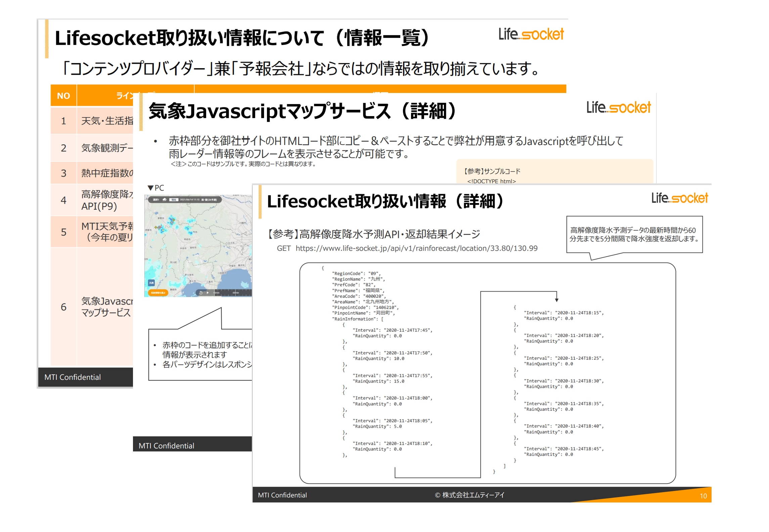Click the "Interval": "2020-11-24T18:45" line
This screenshot has height=532, width=769.
point(564,449)
